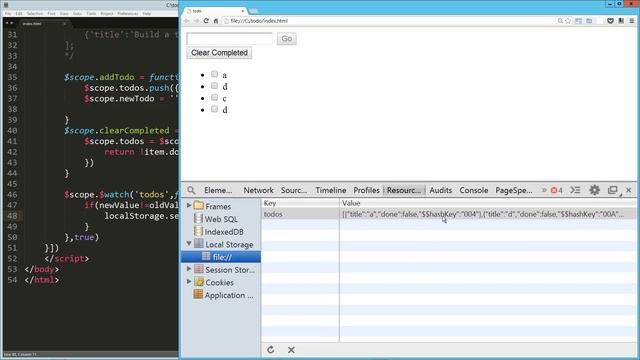
Task: Open the Pocket extension icon
Action: (x=610, y=21)
